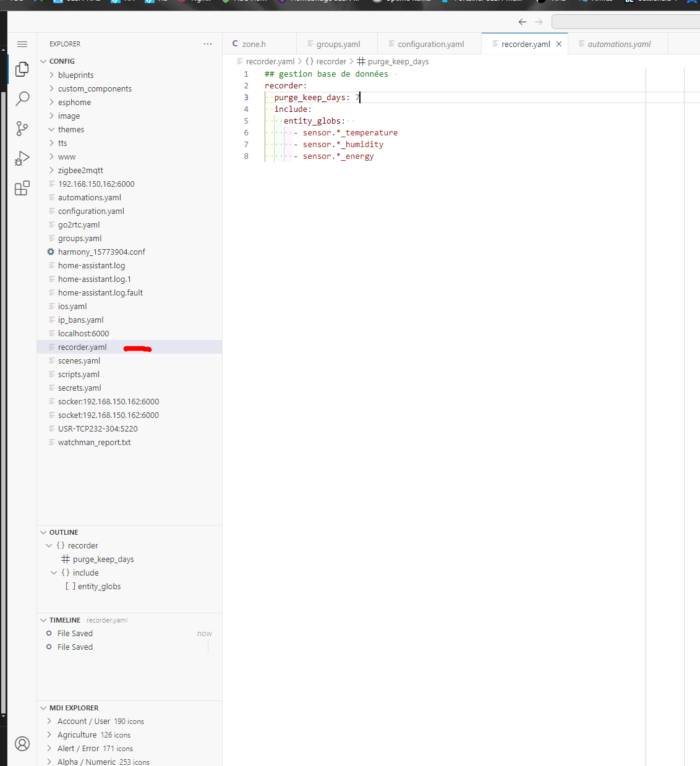Close the recorder.yaml tab
The image size is (700, 766).
pyautogui.click(x=559, y=44)
